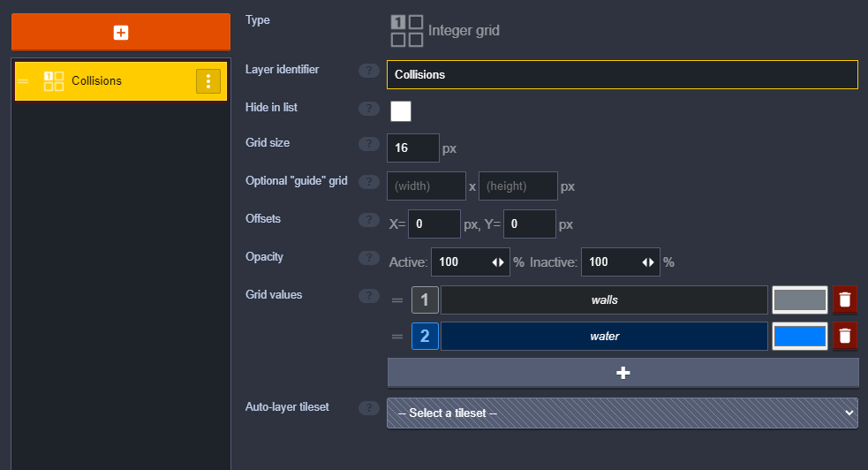
Task: Add a new layer with orange button
Action: pos(121,32)
